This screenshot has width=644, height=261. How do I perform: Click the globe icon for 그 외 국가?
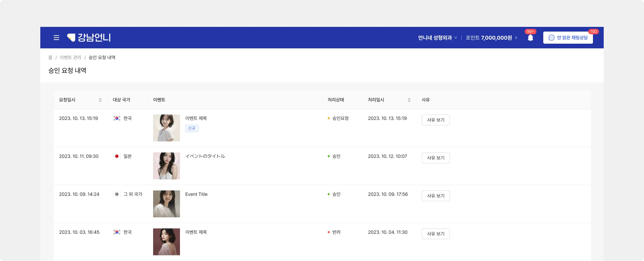click(x=117, y=194)
